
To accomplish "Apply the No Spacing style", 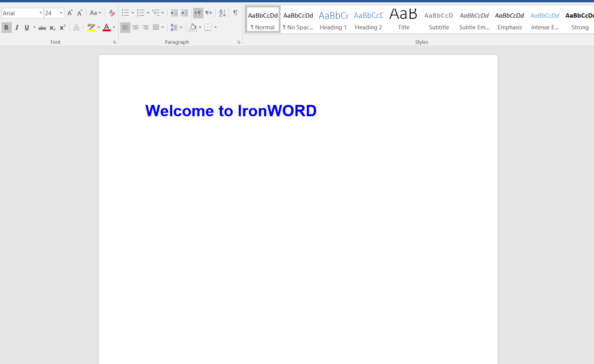I will coord(298,20).
